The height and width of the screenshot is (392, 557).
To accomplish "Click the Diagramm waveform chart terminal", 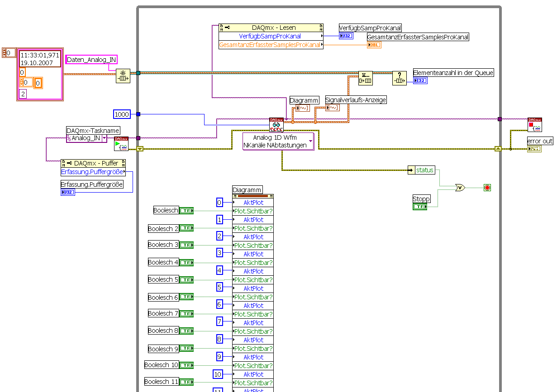I will [x=302, y=108].
